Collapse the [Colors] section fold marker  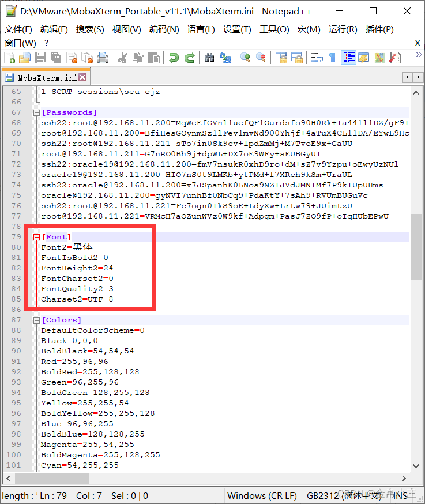36,320
